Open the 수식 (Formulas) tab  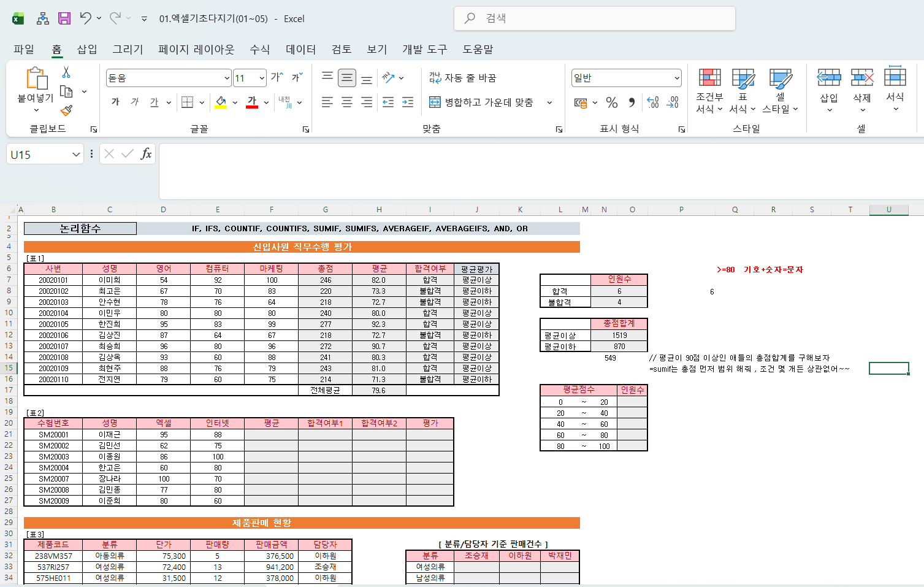tap(259, 49)
